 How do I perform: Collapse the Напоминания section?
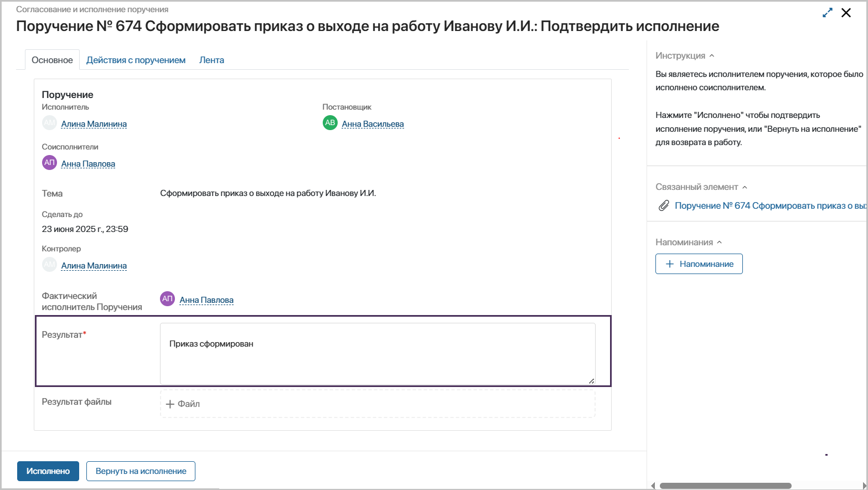point(720,243)
